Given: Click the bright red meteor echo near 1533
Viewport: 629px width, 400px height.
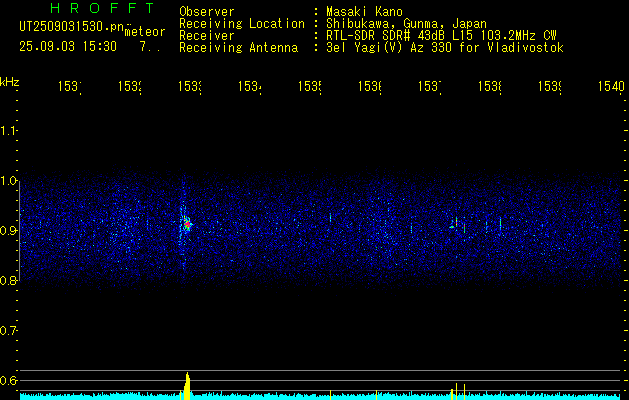Looking at the screenshot, I should (187, 224).
